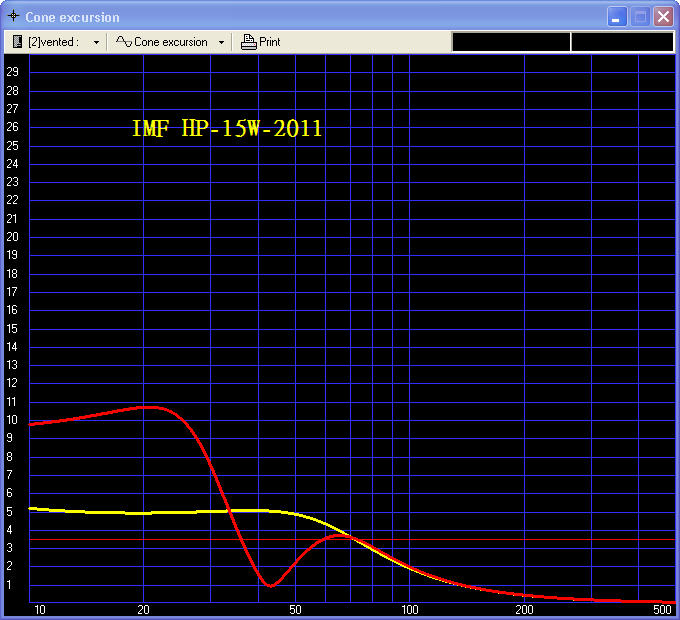The height and width of the screenshot is (620, 680).
Task: Click the right black readout field in toolbar
Action: click(622, 42)
